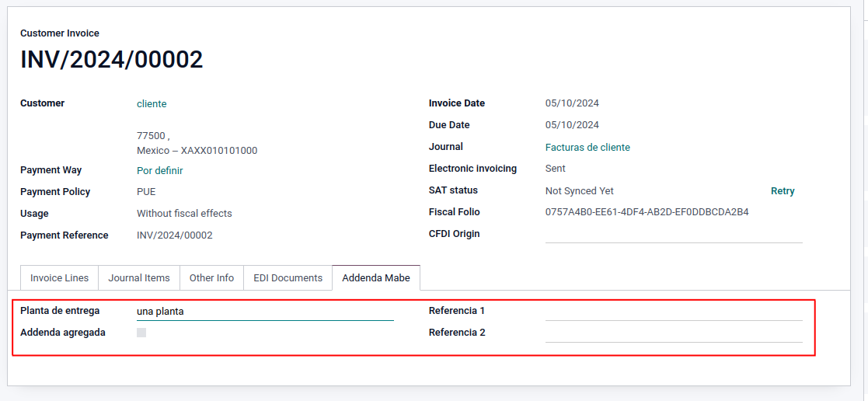Toggle the Addenda agregada checkbox
This screenshot has height=401, width=868.
[141, 333]
